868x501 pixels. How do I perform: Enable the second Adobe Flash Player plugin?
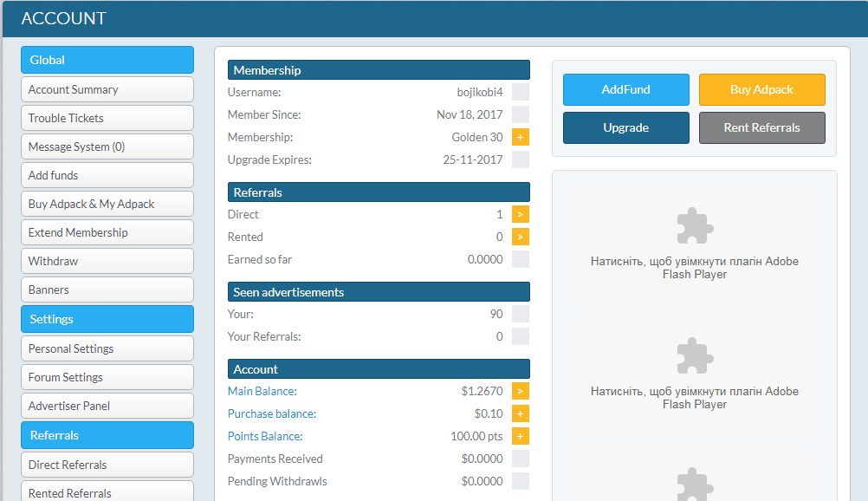[x=695, y=376]
